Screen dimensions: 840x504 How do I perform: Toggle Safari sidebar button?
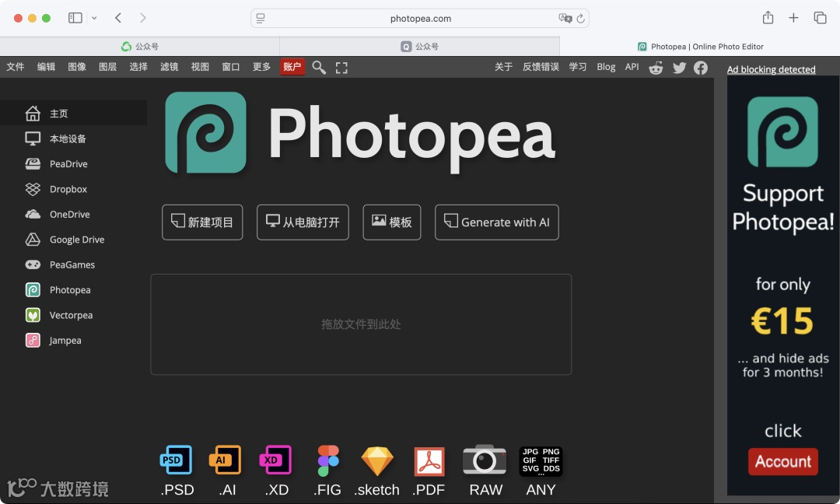pos(75,18)
